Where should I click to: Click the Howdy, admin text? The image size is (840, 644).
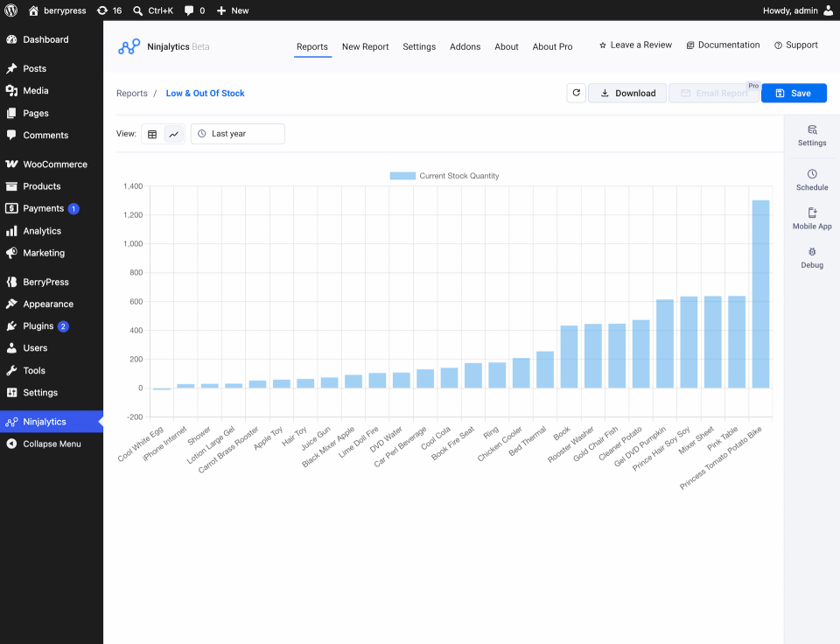pyautogui.click(x=790, y=10)
